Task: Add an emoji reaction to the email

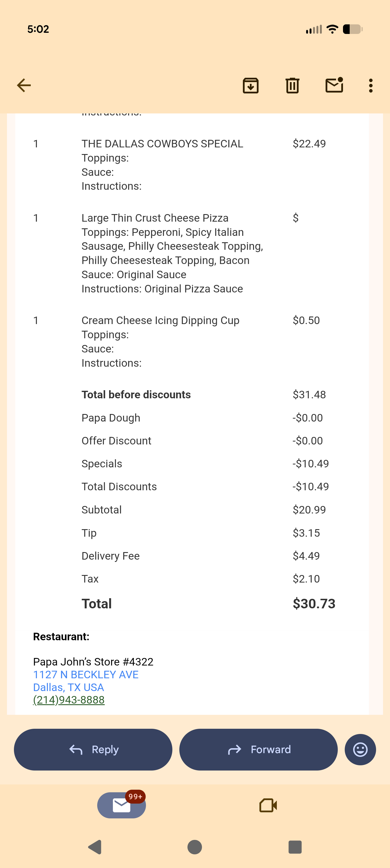Action: (x=360, y=750)
